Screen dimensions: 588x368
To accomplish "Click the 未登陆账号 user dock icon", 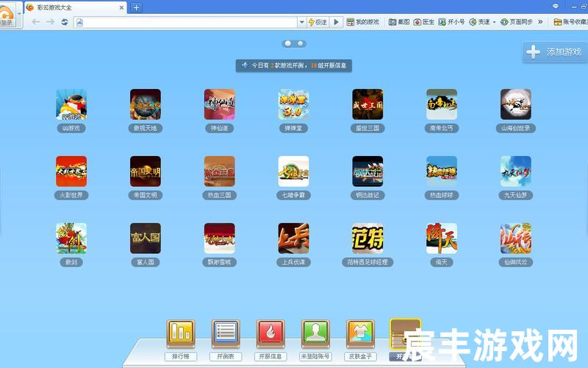I will 315,333.
